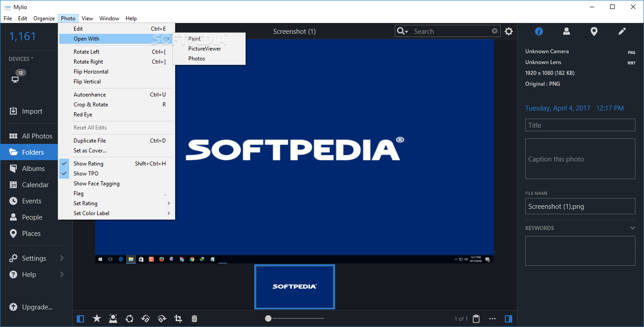The height and width of the screenshot is (327, 644).
Task: Select Crop & Rotate menu entry
Action: [117, 105]
